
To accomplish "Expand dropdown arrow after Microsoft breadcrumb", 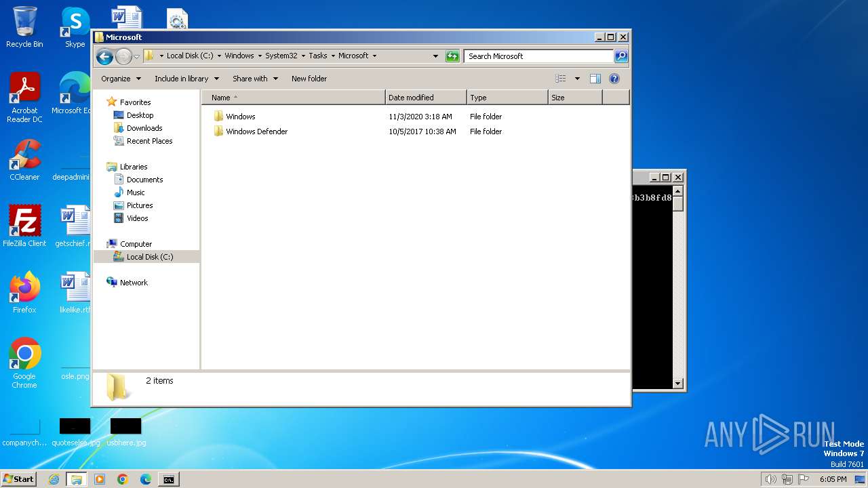I will click(374, 56).
